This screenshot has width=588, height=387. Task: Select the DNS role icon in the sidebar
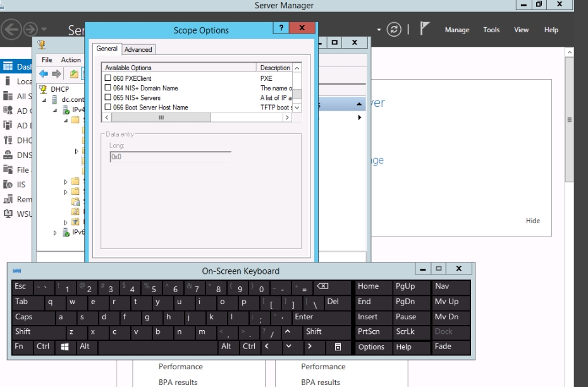8,155
